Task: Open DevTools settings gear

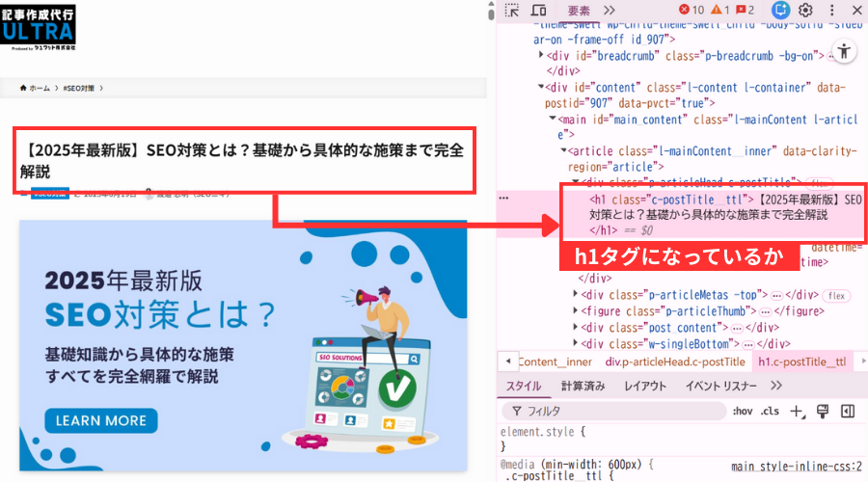Action: coord(805,10)
